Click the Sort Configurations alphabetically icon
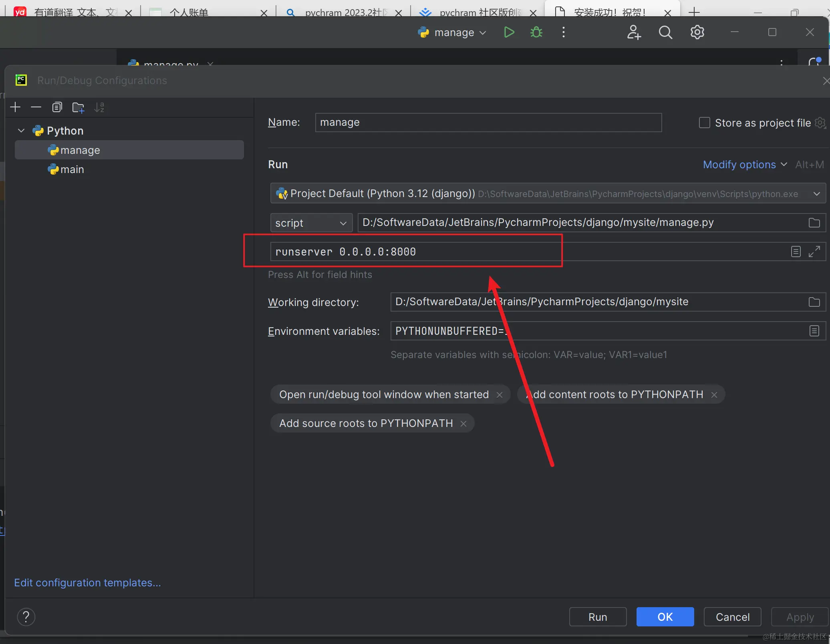The height and width of the screenshot is (644, 830). pos(99,107)
